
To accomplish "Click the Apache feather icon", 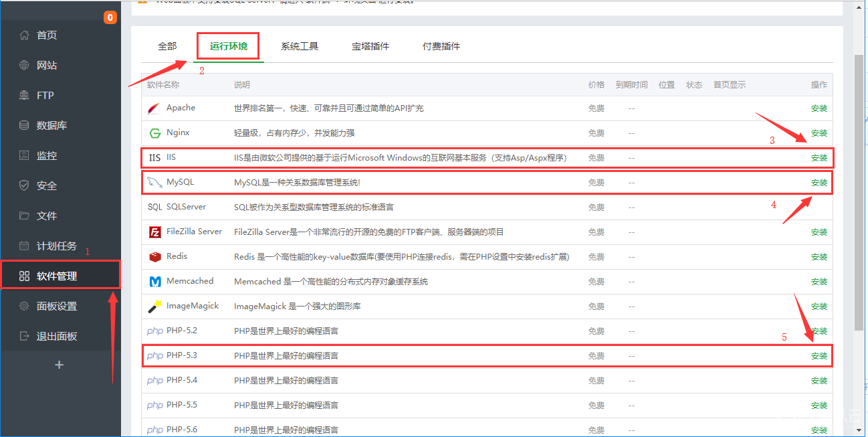I will 154,108.
